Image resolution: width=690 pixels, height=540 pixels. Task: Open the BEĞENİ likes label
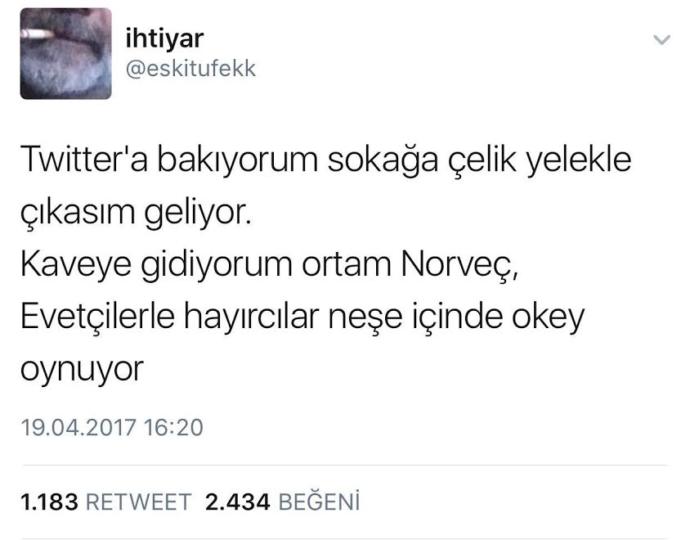tap(319, 501)
